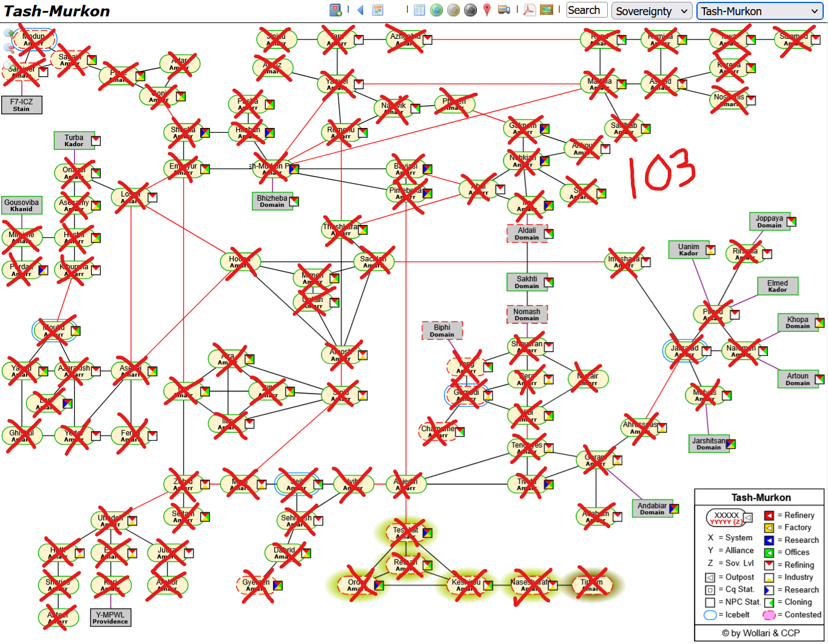Open Bhizheba Domain region link
Image resolution: width=828 pixels, height=644 pixels.
pos(272,201)
